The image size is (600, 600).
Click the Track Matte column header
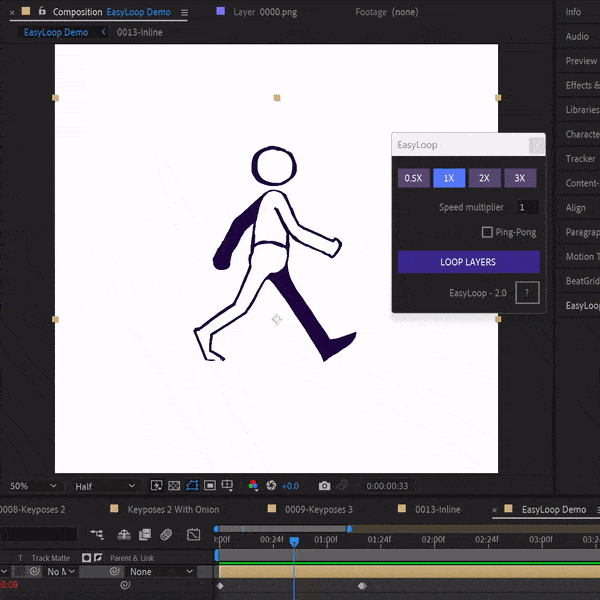point(51,558)
